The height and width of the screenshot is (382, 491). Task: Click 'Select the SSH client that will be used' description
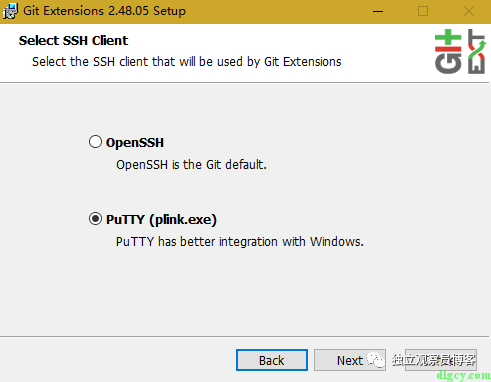tap(187, 62)
